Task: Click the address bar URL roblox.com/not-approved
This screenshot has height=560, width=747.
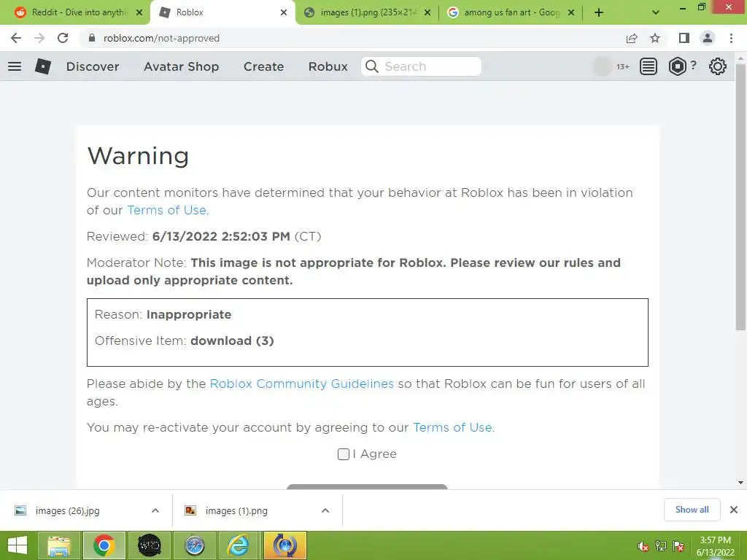Action: pyautogui.click(x=161, y=38)
